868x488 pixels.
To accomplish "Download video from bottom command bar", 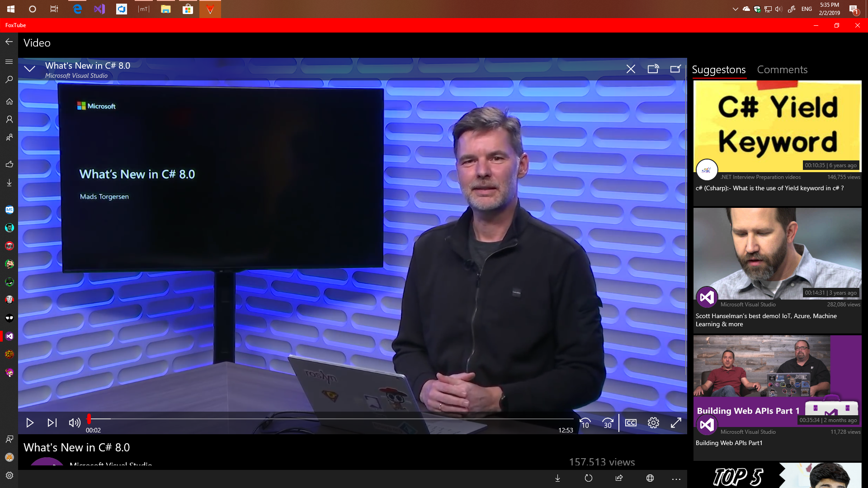I will click(x=557, y=478).
